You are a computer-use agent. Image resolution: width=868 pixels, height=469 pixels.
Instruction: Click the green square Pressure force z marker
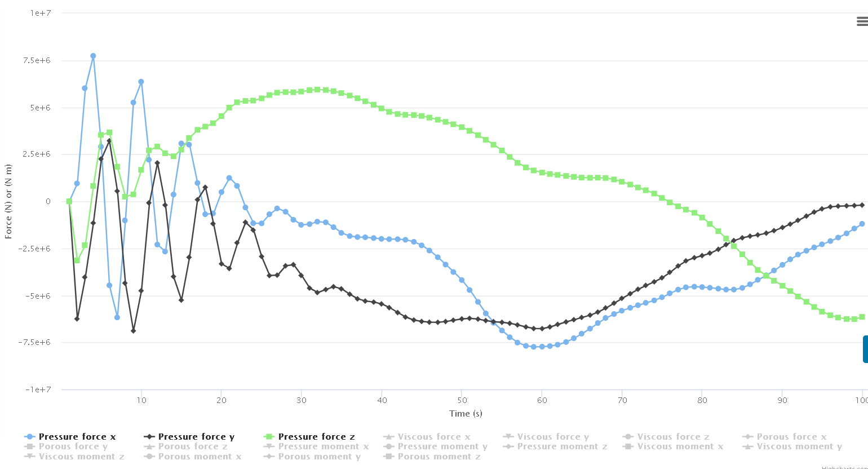[x=270, y=437]
